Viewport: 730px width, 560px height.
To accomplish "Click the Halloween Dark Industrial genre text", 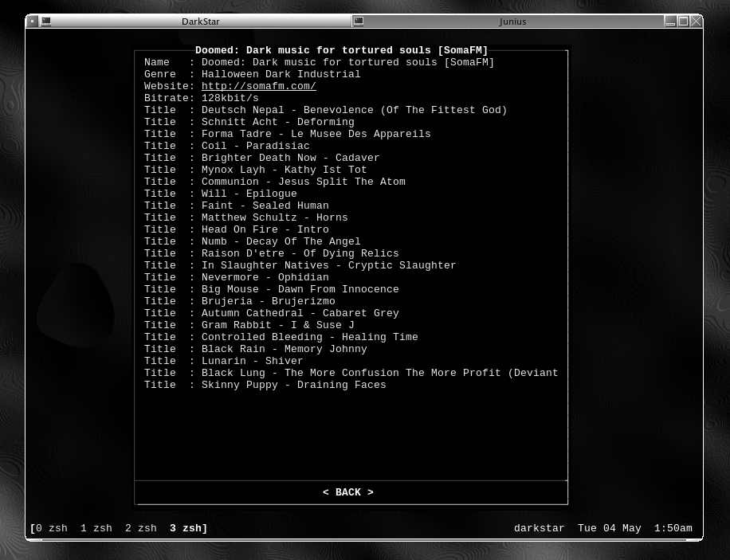I will coord(281,74).
